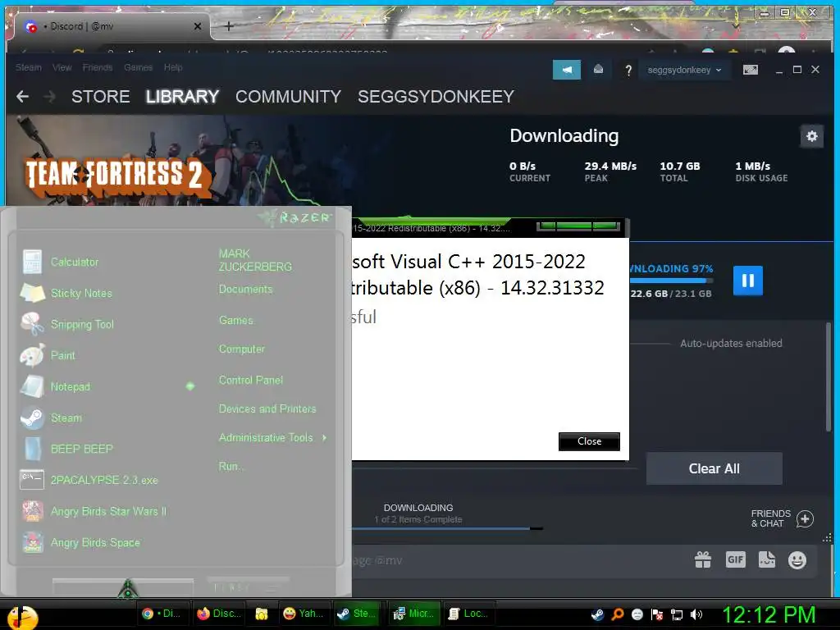Open the View menu in Steam
Screen dimensions: 840x630
[x=62, y=67]
